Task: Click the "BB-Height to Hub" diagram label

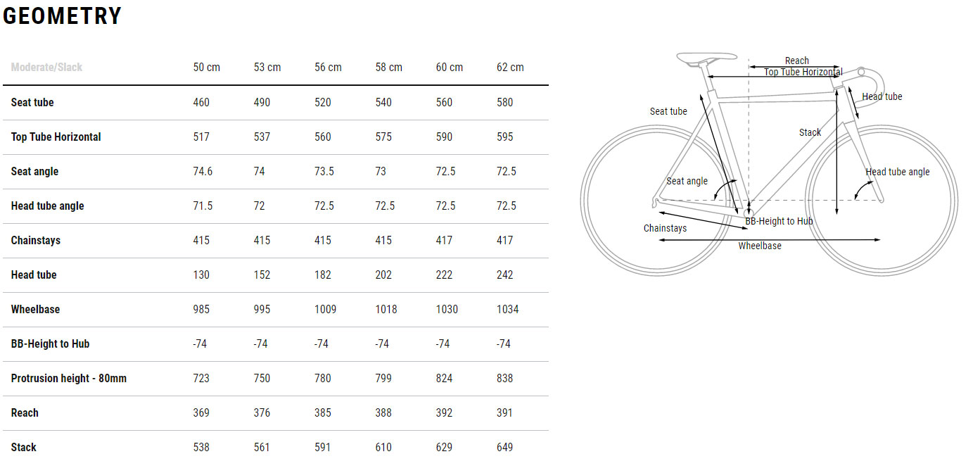Action: pos(779,221)
